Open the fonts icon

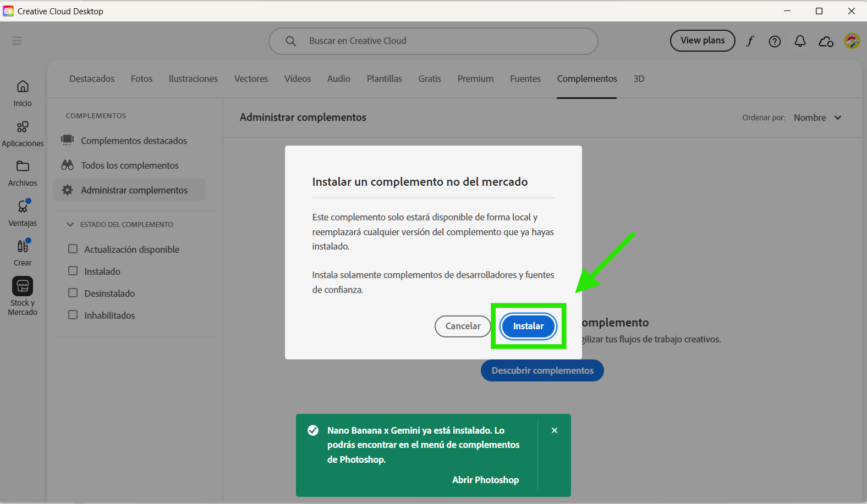coord(750,41)
